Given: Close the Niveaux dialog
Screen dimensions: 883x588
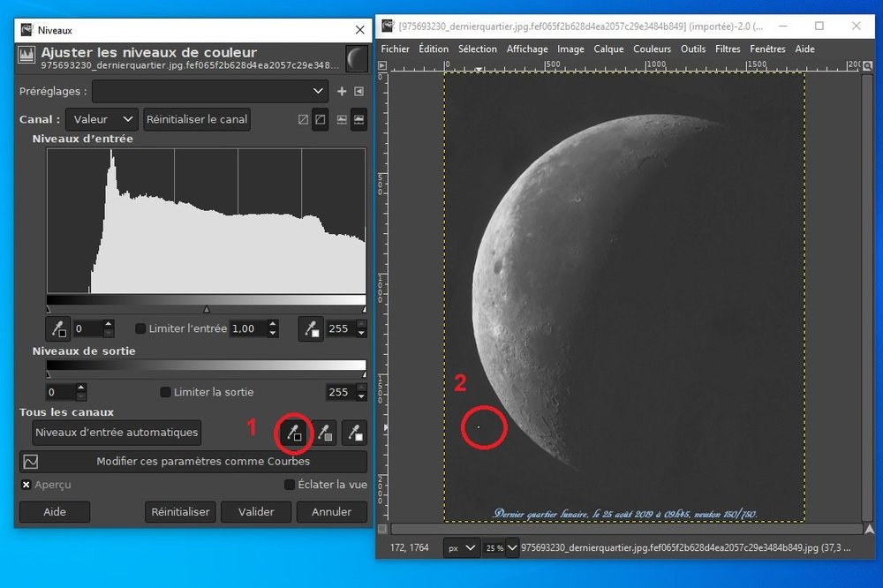Looking at the screenshot, I should [x=360, y=30].
